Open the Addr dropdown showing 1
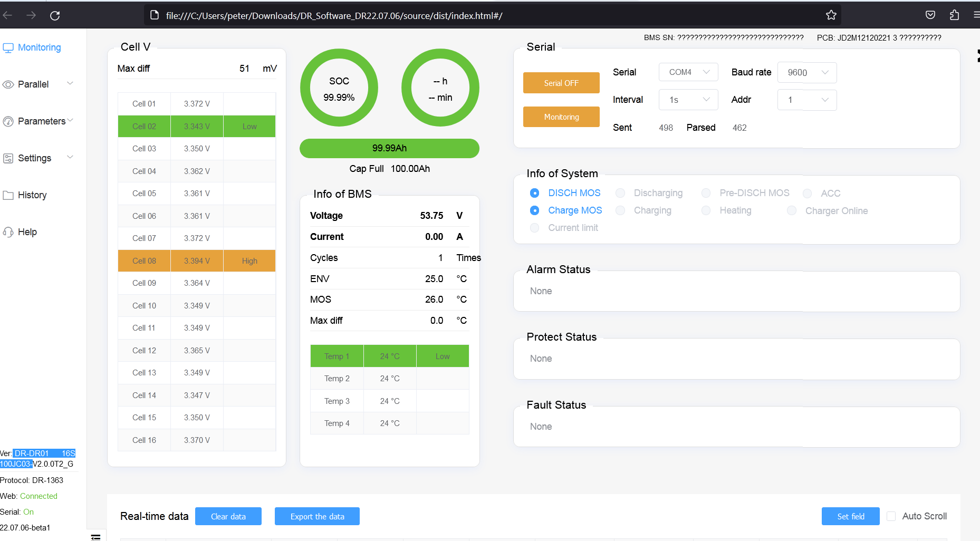 (807, 100)
